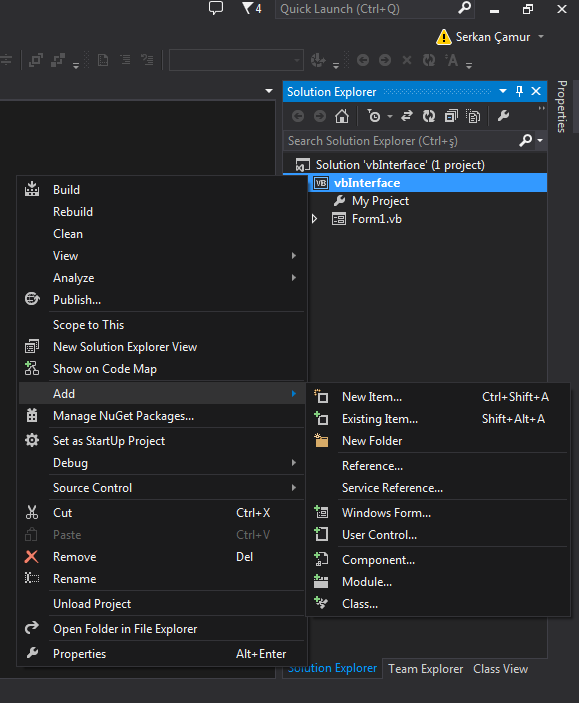The height and width of the screenshot is (703, 579).
Task: Select Solution 'vbInterface' tree node
Action: click(x=400, y=165)
